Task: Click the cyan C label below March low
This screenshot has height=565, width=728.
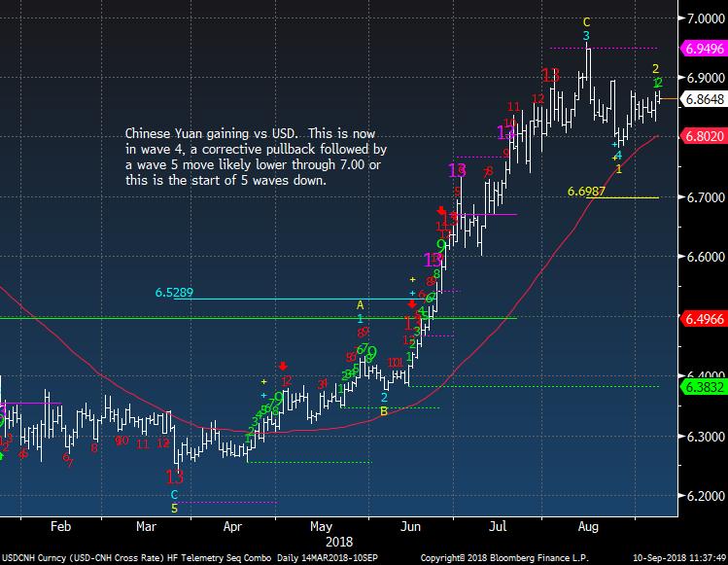Action: (x=174, y=494)
